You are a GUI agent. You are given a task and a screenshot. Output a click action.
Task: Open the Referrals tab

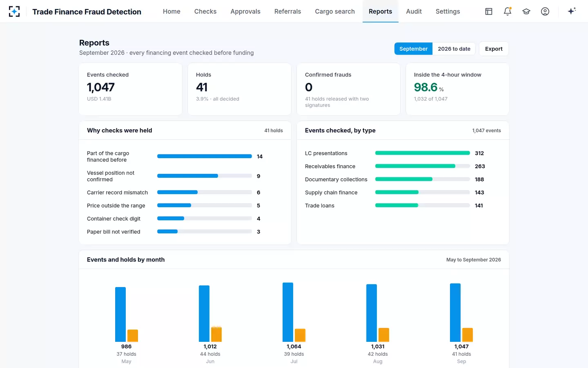click(287, 11)
